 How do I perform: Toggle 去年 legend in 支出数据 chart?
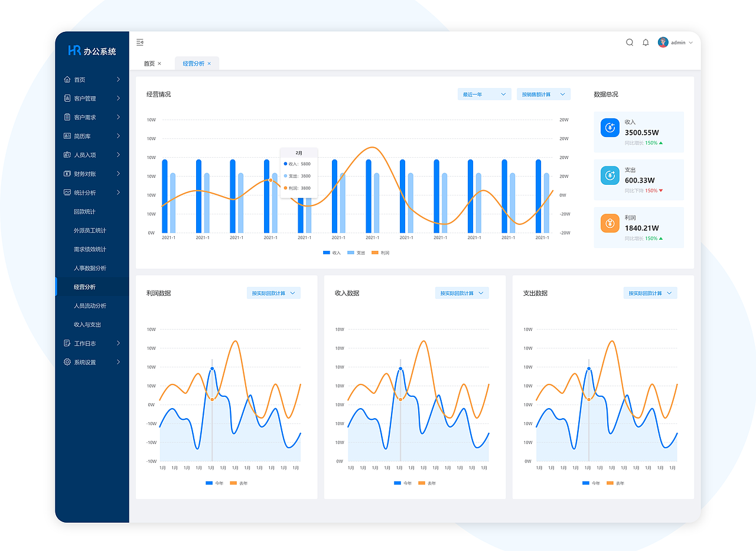tap(615, 483)
